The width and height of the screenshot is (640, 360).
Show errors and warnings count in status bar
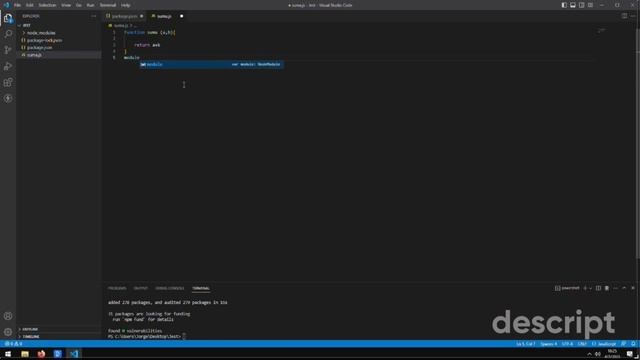[x=13, y=344]
